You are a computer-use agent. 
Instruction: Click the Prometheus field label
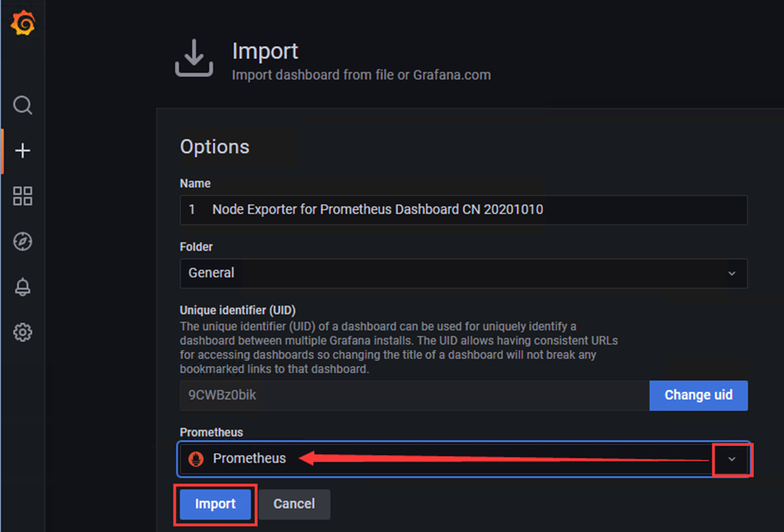coord(211,432)
